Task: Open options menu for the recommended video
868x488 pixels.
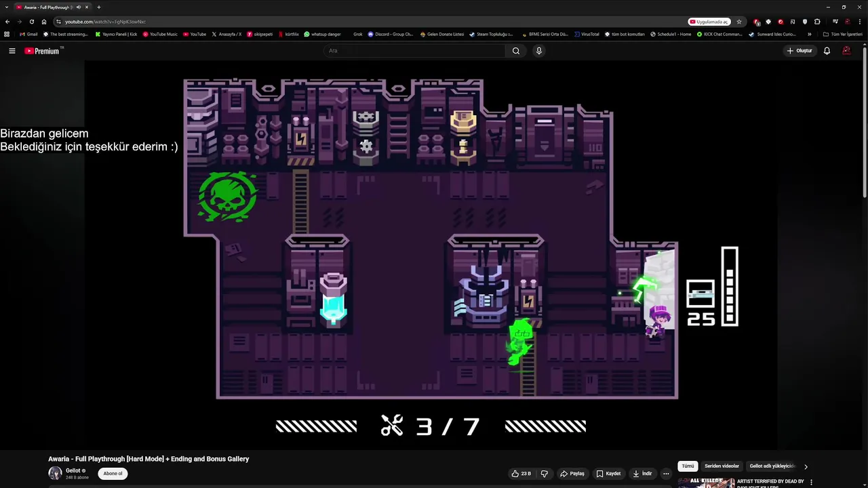Action: [811, 483]
